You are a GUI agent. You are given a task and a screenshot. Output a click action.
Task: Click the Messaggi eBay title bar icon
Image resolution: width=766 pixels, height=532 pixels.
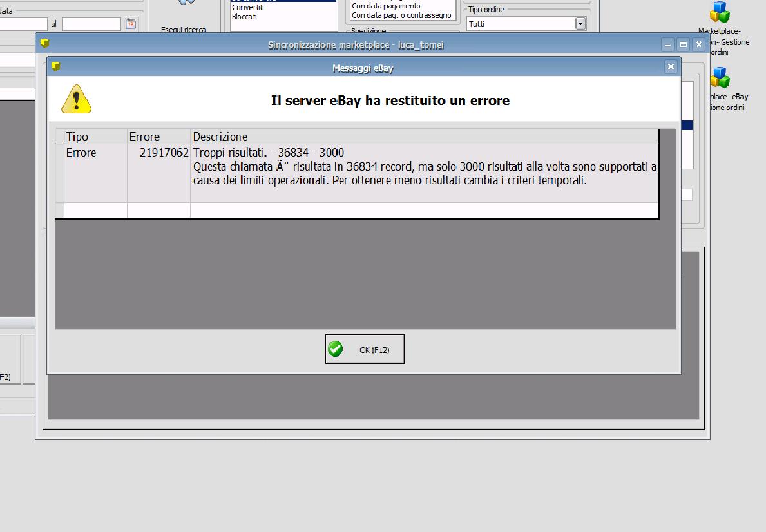[x=55, y=66]
